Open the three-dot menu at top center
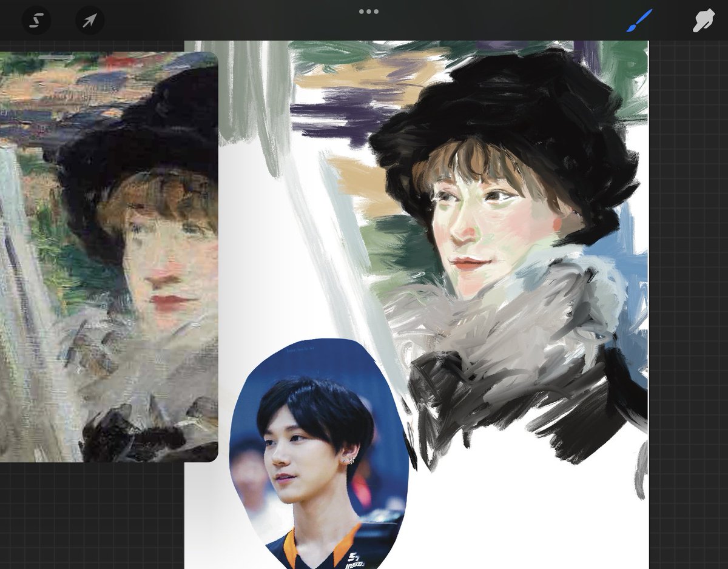The height and width of the screenshot is (569, 728). (368, 12)
